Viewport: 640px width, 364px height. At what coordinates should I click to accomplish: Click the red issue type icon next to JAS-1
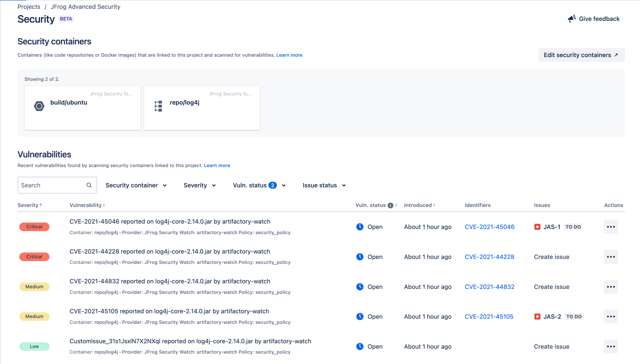(537, 227)
